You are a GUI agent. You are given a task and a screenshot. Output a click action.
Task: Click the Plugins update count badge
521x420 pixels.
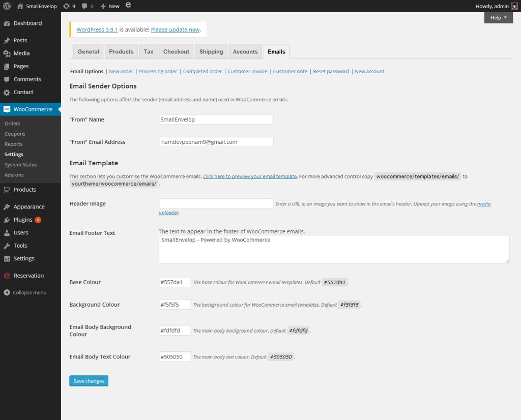coord(38,220)
